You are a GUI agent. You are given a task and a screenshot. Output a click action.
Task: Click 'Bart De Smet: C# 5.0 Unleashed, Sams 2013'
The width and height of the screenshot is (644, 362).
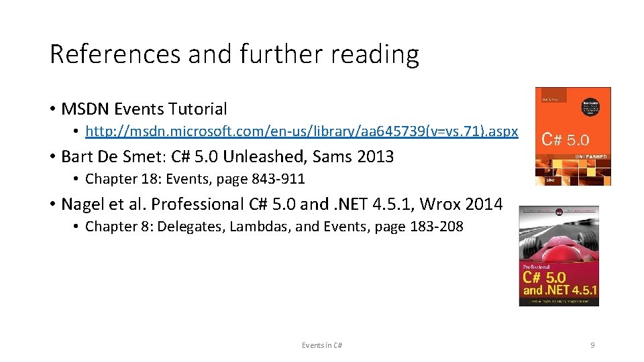click(x=227, y=157)
